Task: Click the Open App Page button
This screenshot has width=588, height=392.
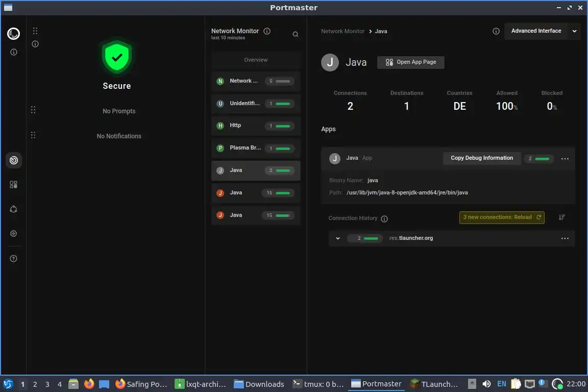Action: pyautogui.click(x=411, y=62)
